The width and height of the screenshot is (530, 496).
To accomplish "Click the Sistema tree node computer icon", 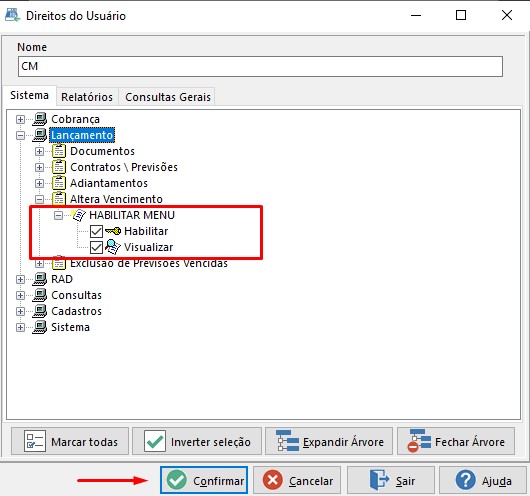I will pyautogui.click(x=40, y=327).
